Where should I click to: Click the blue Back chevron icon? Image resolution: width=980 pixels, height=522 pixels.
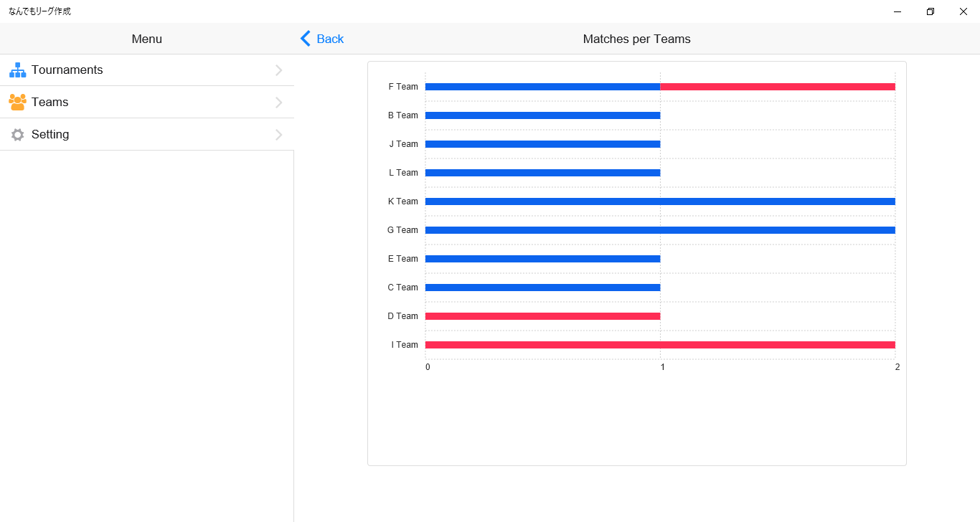pyautogui.click(x=306, y=39)
